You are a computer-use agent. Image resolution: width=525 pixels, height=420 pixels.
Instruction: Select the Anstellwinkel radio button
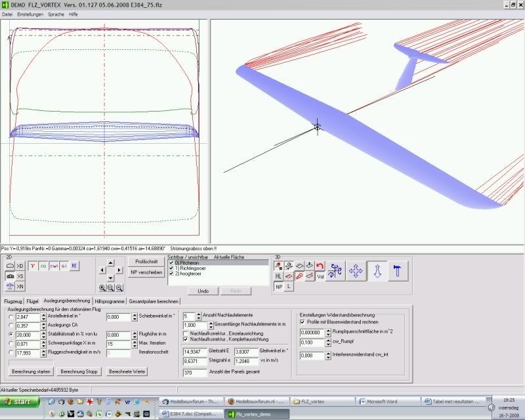click(x=11, y=316)
